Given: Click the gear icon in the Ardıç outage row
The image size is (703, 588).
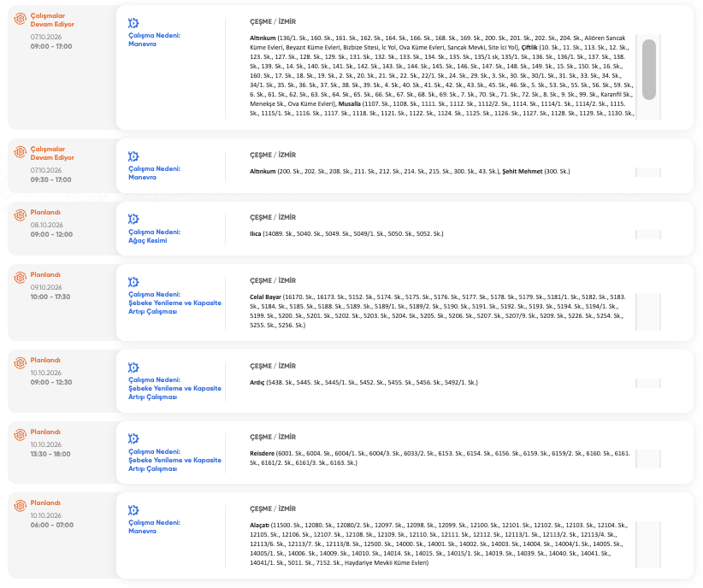Looking at the screenshot, I should 133,367.
